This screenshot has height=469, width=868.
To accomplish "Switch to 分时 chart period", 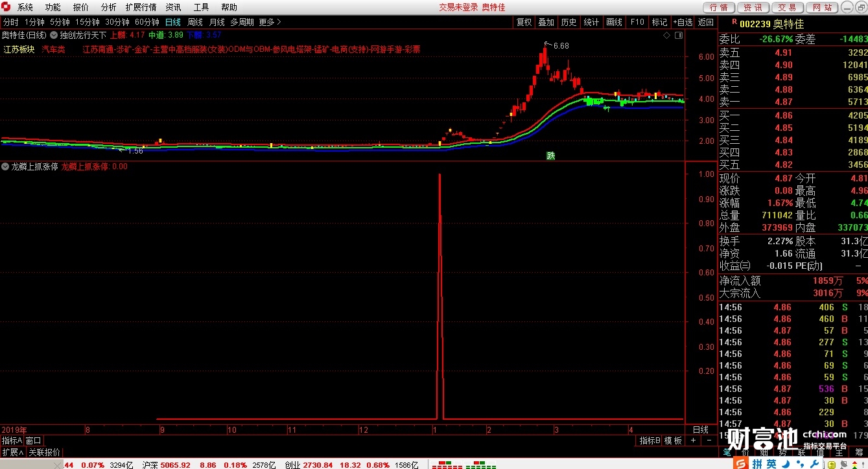I will point(11,22).
